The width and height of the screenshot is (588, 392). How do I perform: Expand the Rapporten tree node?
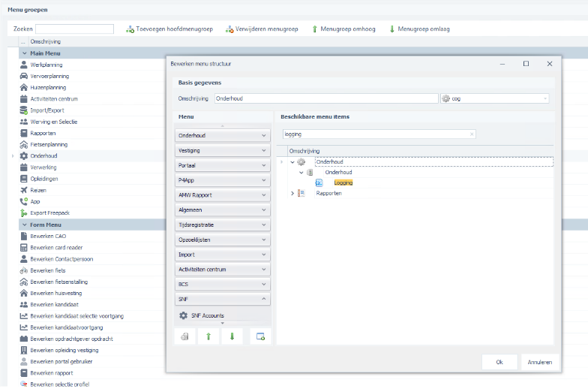pos(292,194)
